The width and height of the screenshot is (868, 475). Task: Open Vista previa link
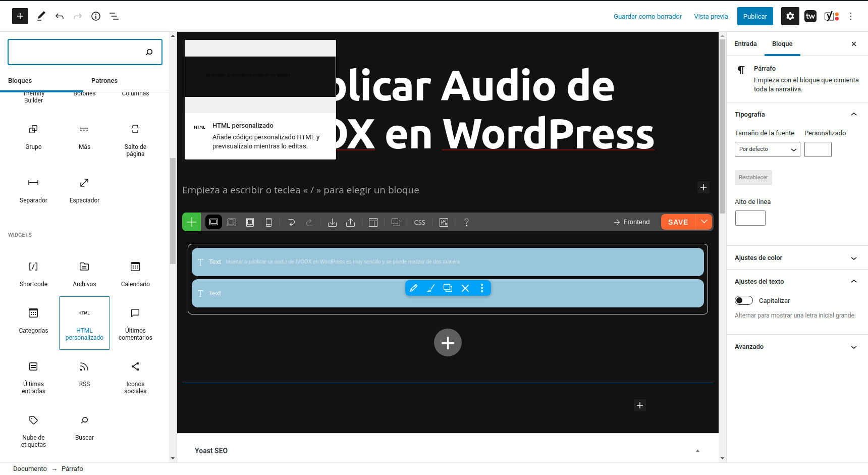(x=711, y=16)
